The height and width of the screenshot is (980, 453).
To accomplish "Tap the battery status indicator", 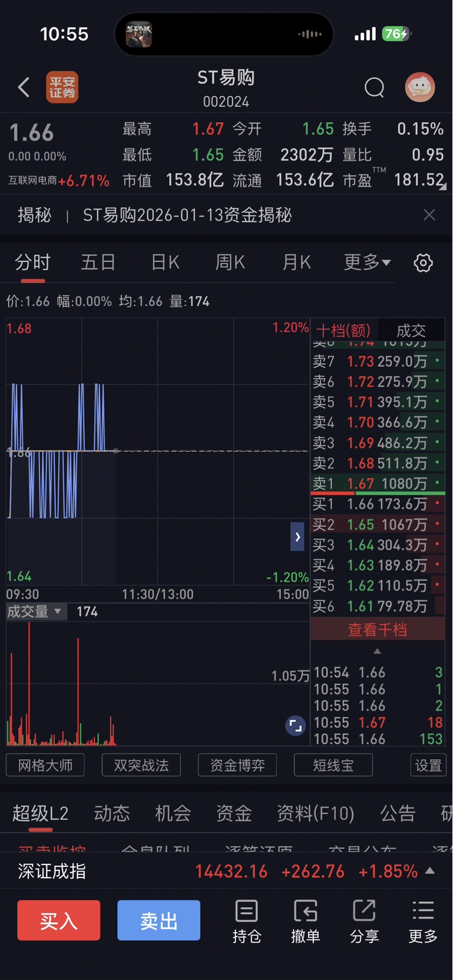I will point(396,34).
